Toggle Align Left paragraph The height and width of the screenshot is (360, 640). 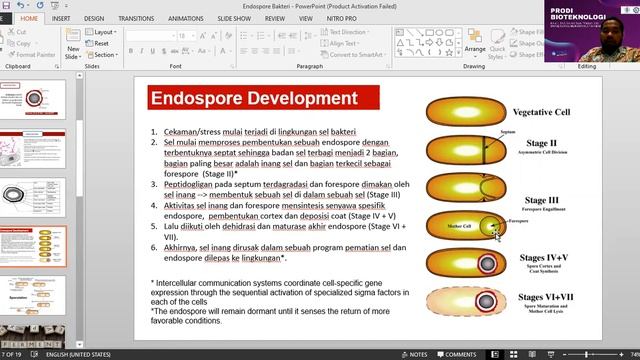pyautogui.click(x=244, y=51)
